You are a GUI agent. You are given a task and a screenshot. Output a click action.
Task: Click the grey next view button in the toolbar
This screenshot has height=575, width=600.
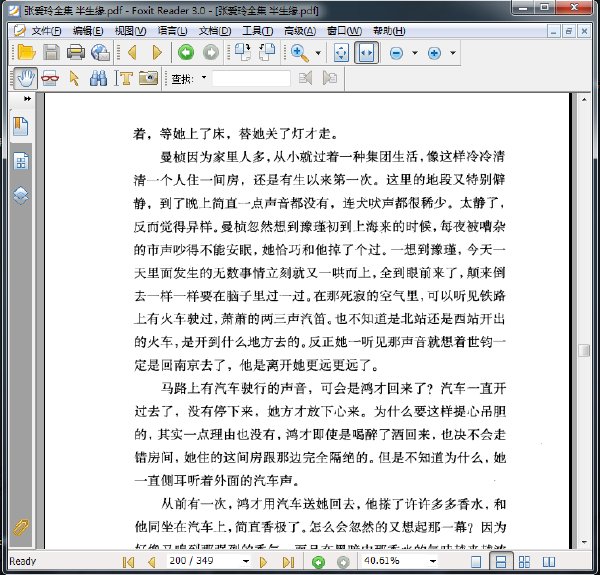(210, 52)
